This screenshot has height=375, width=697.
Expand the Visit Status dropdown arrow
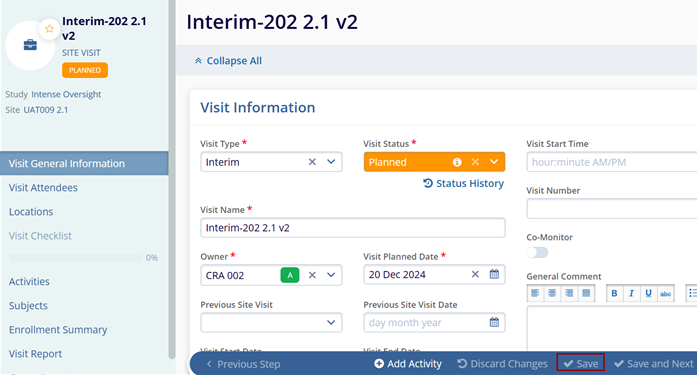(x=494, y=162)
